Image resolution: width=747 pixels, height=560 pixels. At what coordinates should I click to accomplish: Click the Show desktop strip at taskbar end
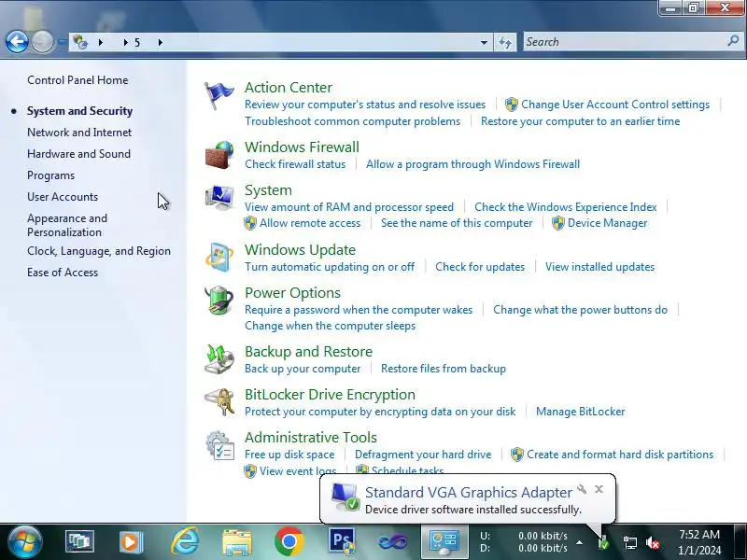[x=741, y=542]
